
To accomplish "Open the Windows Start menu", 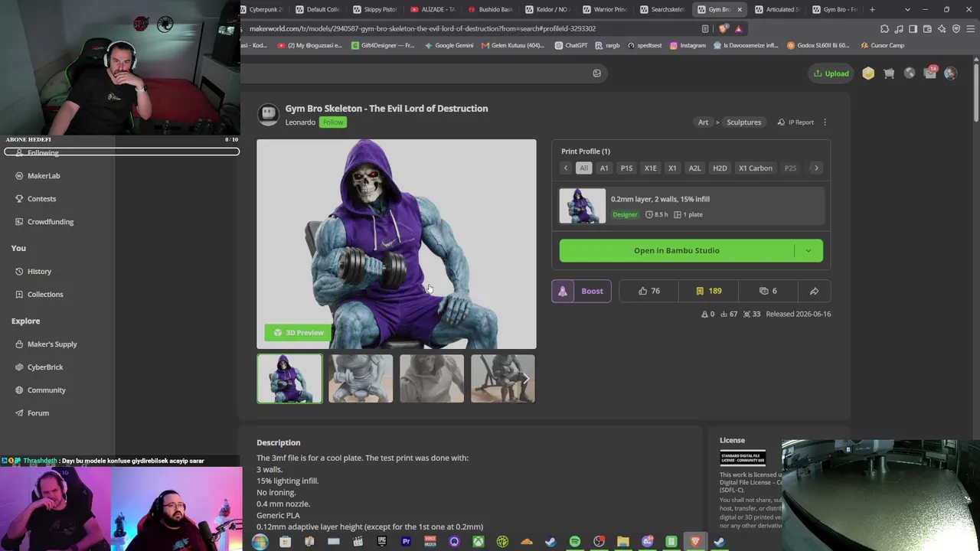I will 260,542.
